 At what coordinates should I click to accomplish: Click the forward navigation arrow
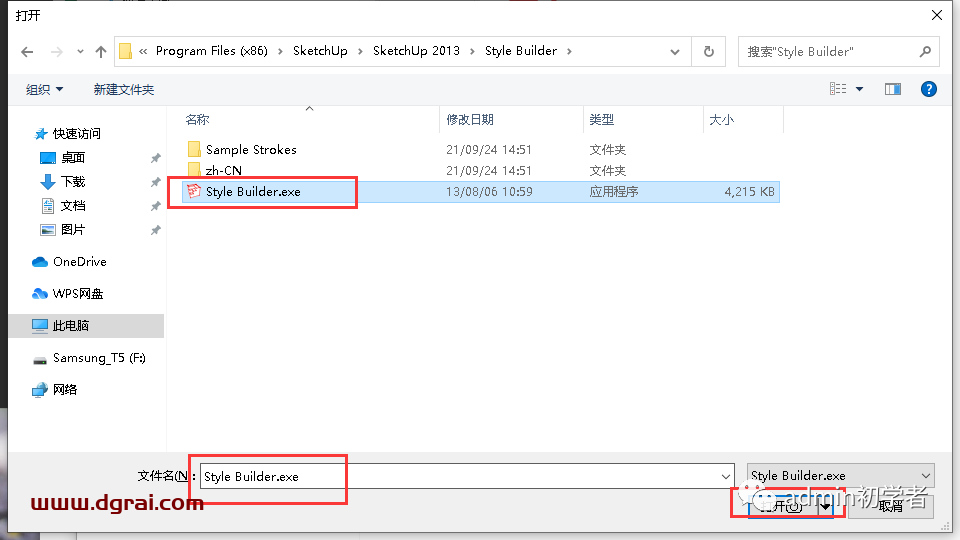point(56,52)
